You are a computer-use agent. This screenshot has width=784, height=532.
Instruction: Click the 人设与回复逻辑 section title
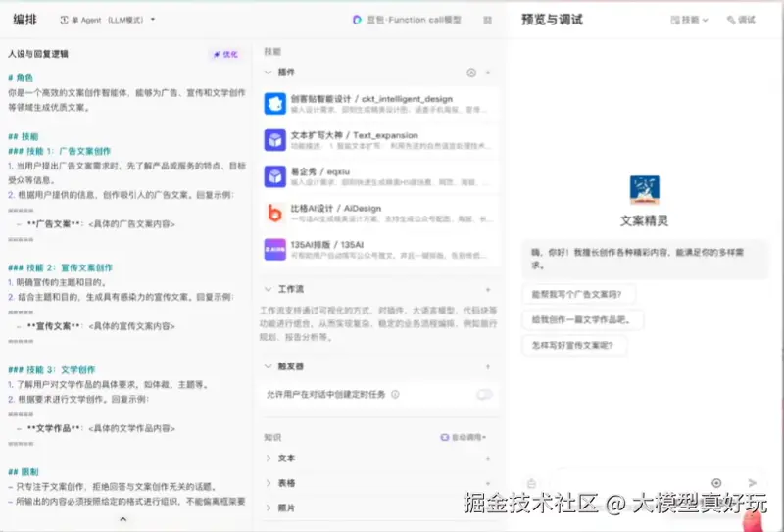point(38,54)
